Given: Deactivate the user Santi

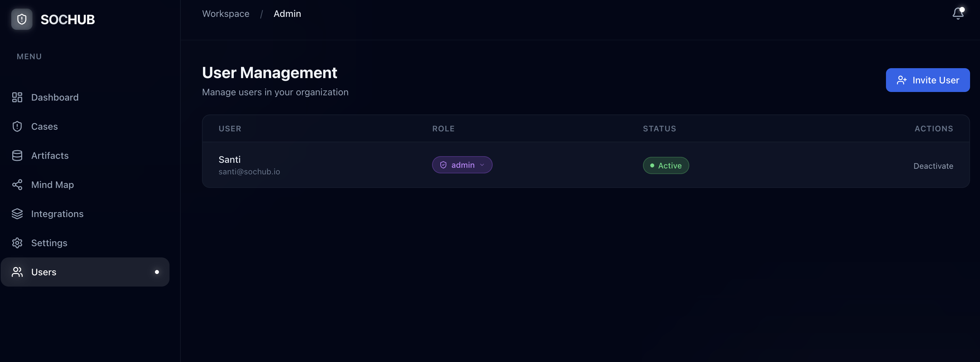Looking at the screenshot, I should coord(933,166).
